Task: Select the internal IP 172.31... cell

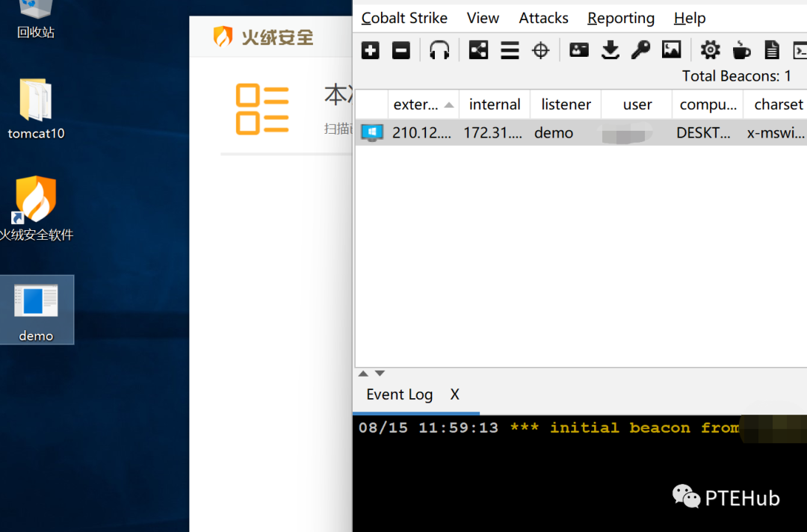Action: [493, 133]
